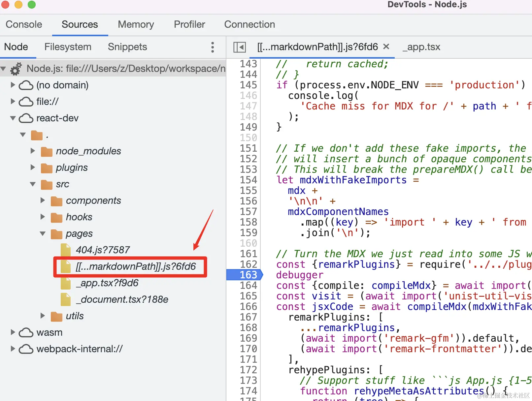The height and width of the screenshot is (401, 532).
Task: Select the Node navigator pane tab
Action: [16, 47]
